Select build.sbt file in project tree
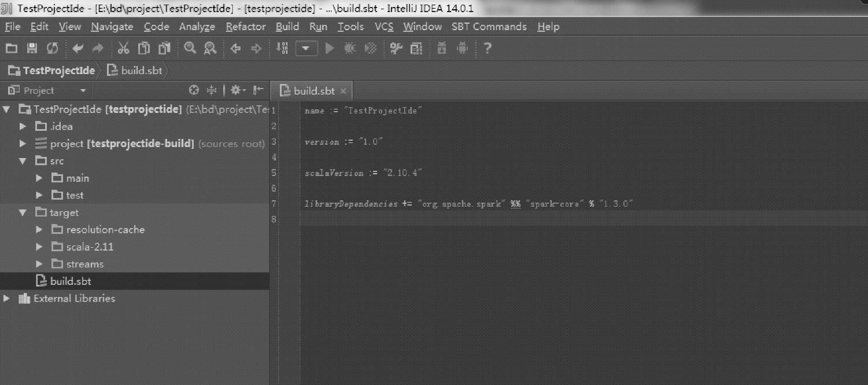Screen dimensions: 868x385 tap(135, 281)
